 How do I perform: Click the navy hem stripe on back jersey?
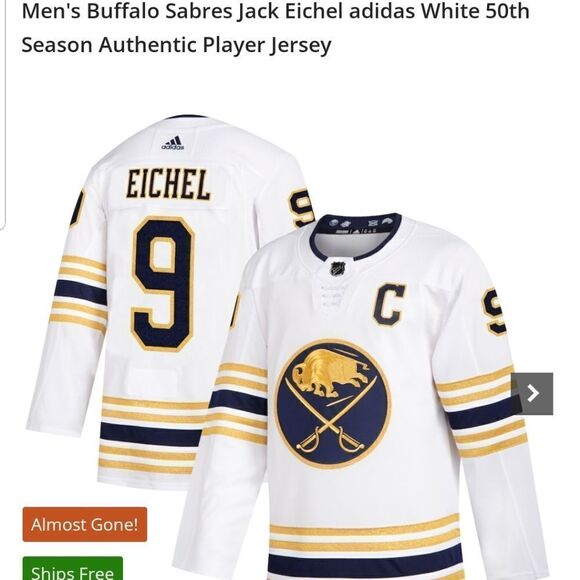click(x=151, y=434)
